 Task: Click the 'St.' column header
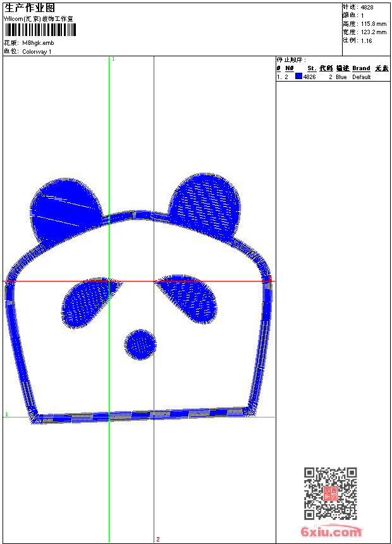[312, 68]
